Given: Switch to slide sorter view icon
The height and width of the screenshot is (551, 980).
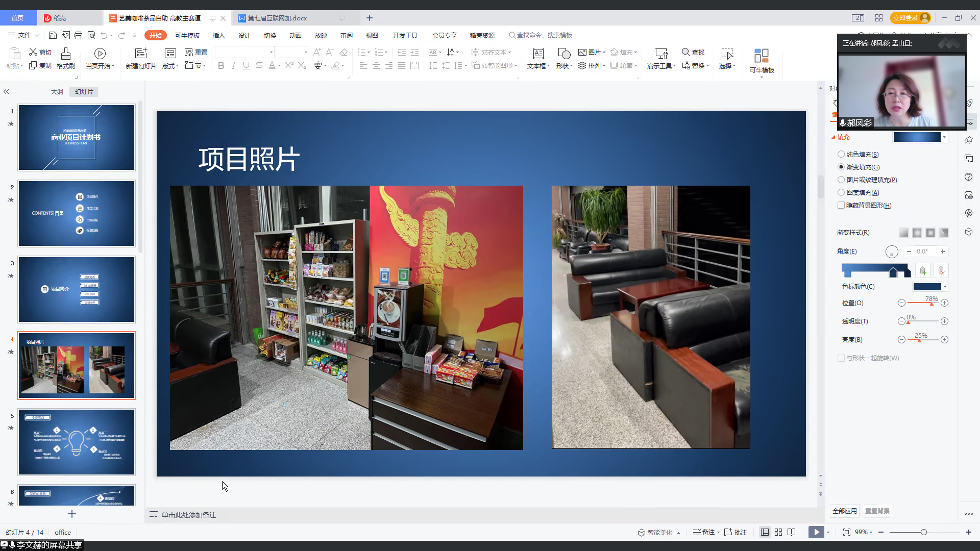Looking at the screenshot, I should click(x=778, y=532).
